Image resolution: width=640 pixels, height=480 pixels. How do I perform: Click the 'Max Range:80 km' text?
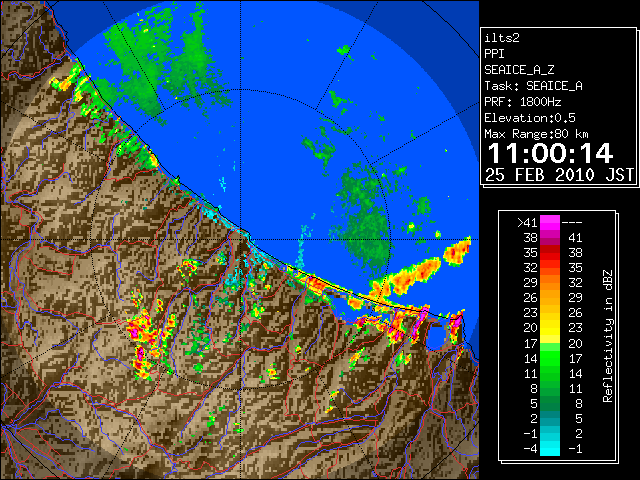[536, 134]
